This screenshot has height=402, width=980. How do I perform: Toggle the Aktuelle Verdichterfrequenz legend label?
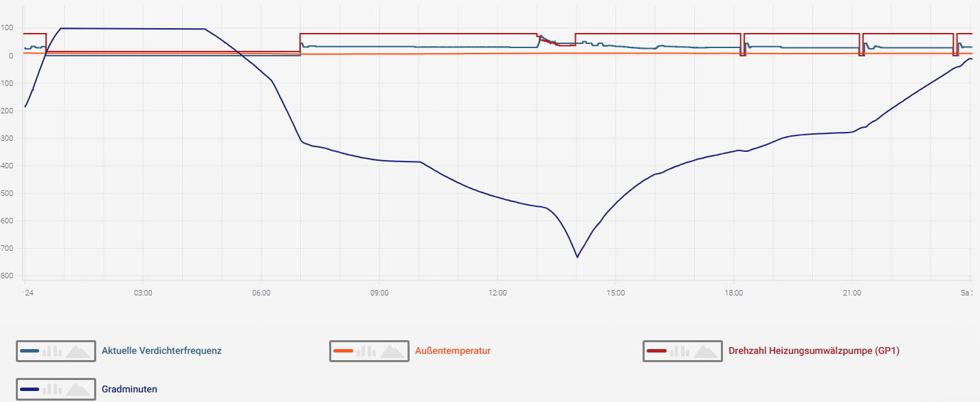(x=162, y=351)
